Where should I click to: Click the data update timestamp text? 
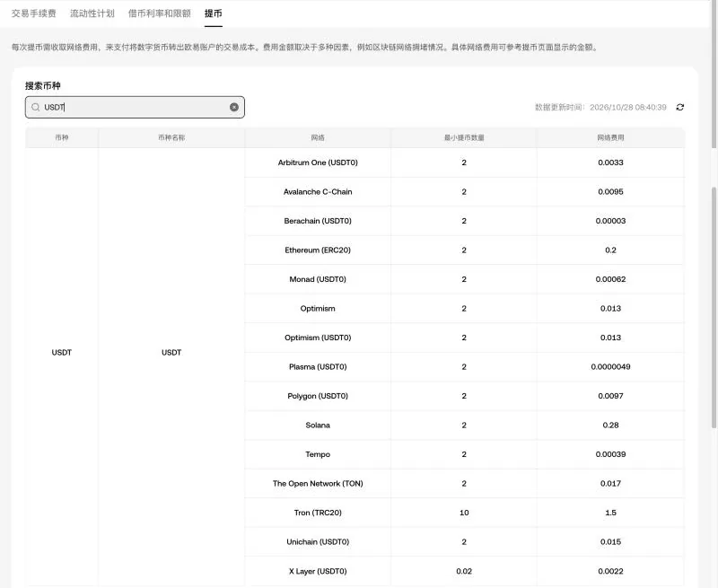tap(600, 107)
